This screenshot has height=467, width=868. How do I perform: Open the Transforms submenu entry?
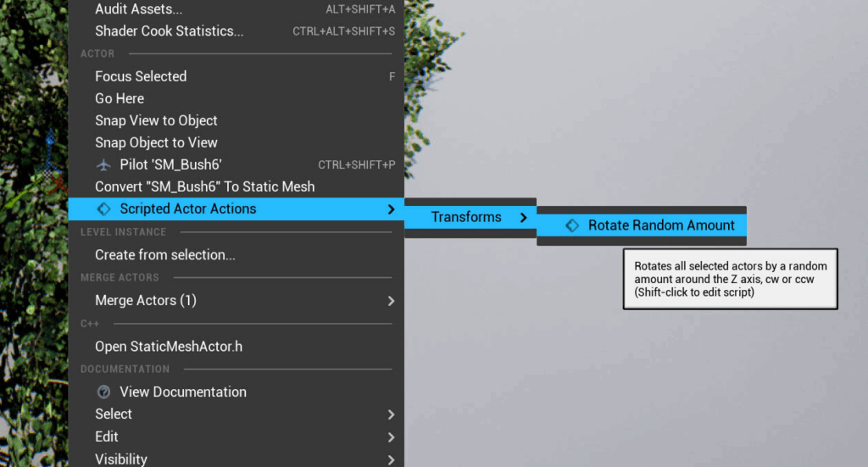pyautogui.click(x=470, y=218)
